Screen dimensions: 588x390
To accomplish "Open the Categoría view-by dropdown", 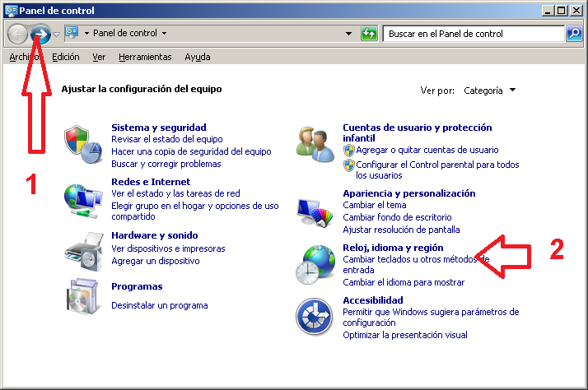I will 489,91.
